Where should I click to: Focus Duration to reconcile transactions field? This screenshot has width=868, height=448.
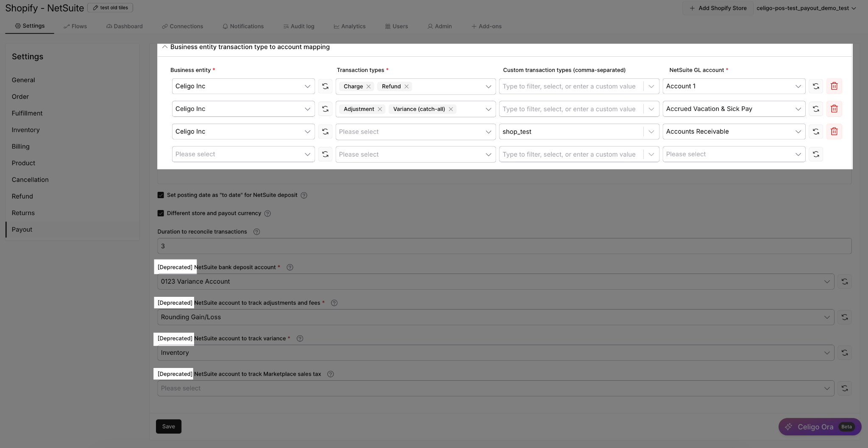[504, 246]
